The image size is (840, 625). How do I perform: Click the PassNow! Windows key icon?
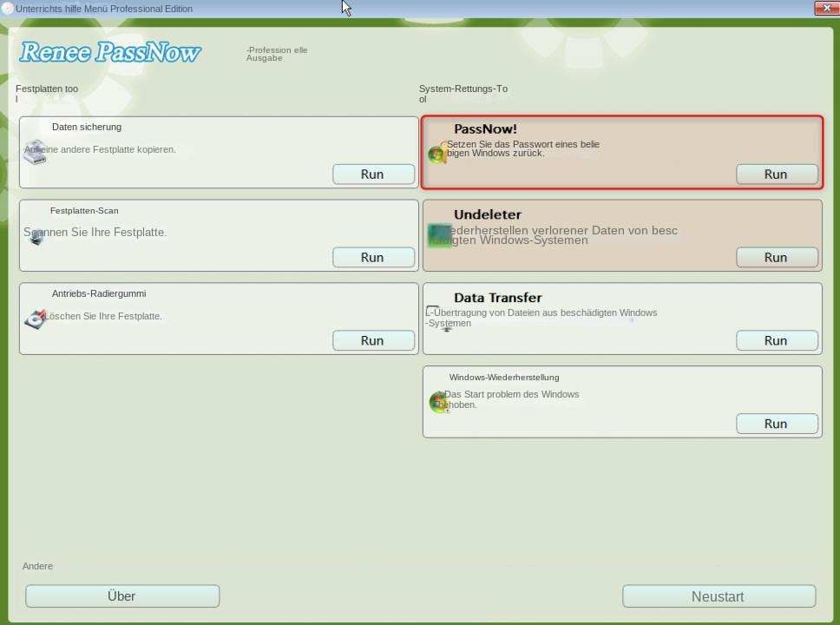pos(437,154)
